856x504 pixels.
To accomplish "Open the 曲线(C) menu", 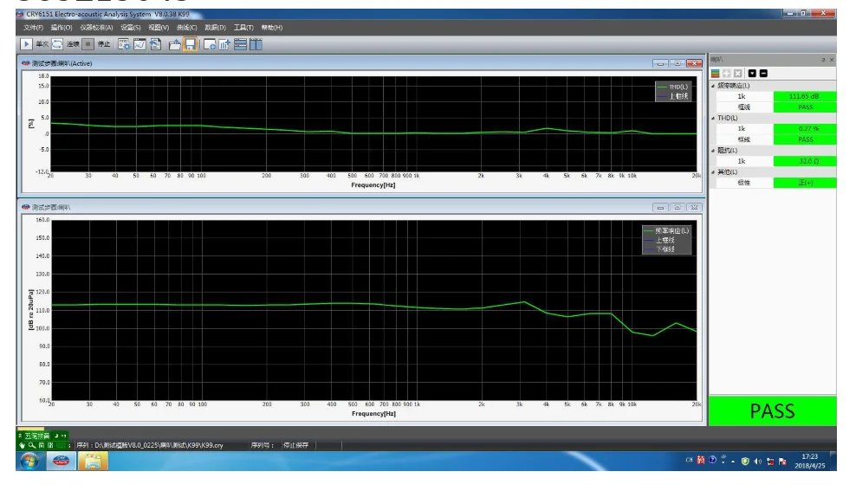I will 186,28.
